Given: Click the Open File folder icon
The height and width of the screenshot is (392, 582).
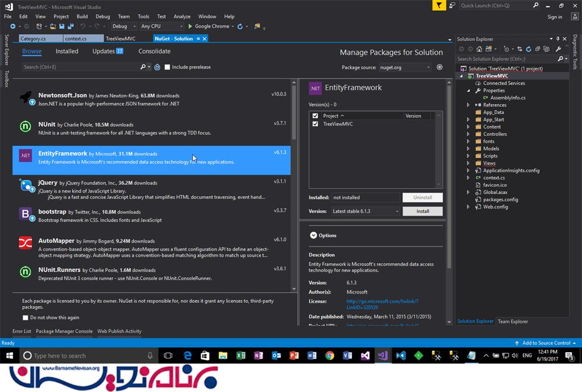Looking at the screenshot, I should coord(53,26).
